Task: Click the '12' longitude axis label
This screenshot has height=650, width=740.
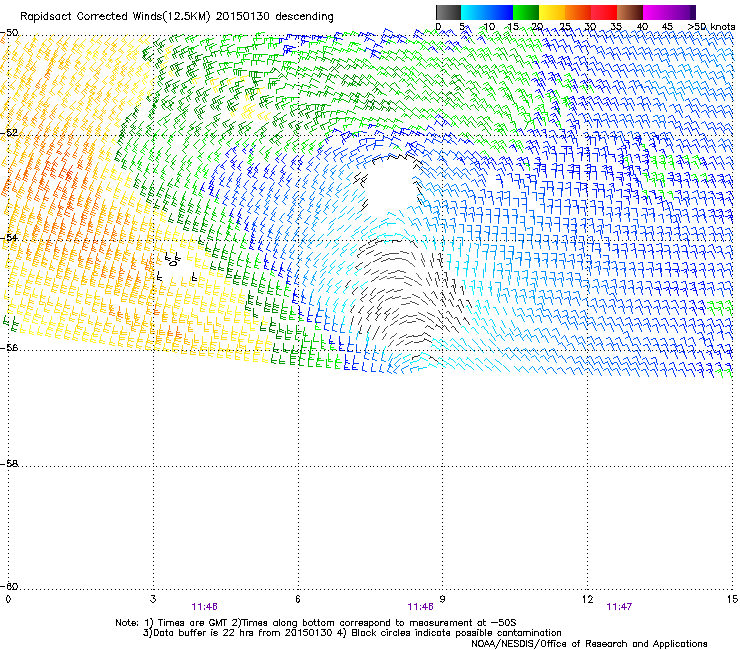Action: point(588,599)
